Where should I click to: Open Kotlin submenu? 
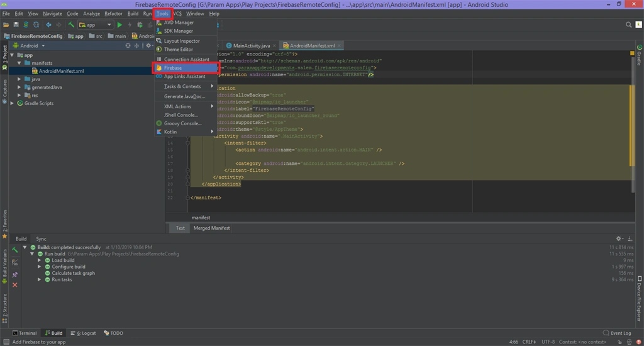coord(186,131)
